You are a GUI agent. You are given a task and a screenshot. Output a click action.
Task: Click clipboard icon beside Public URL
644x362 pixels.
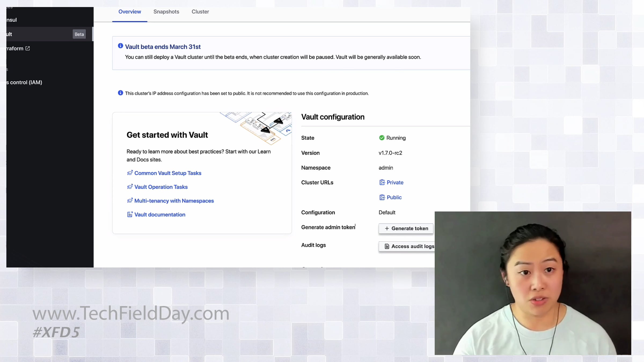click(382, 197)
